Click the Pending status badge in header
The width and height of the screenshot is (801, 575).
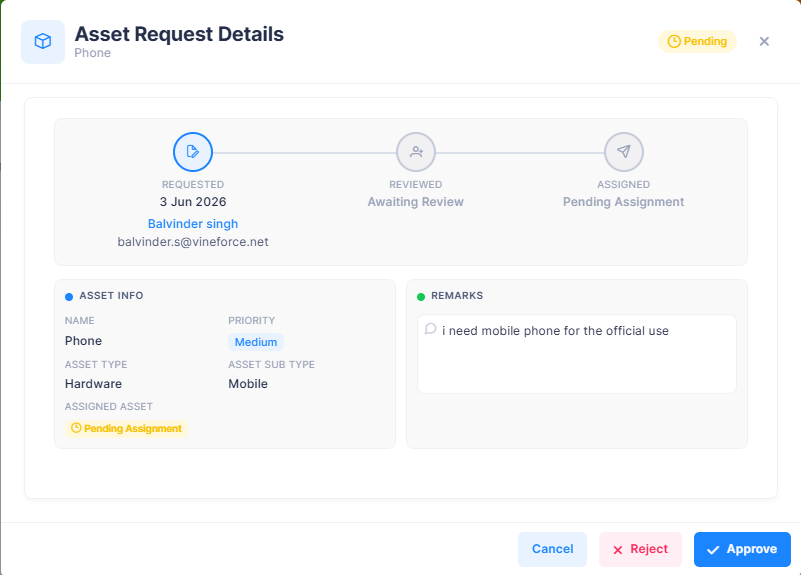tap(697, 41)
